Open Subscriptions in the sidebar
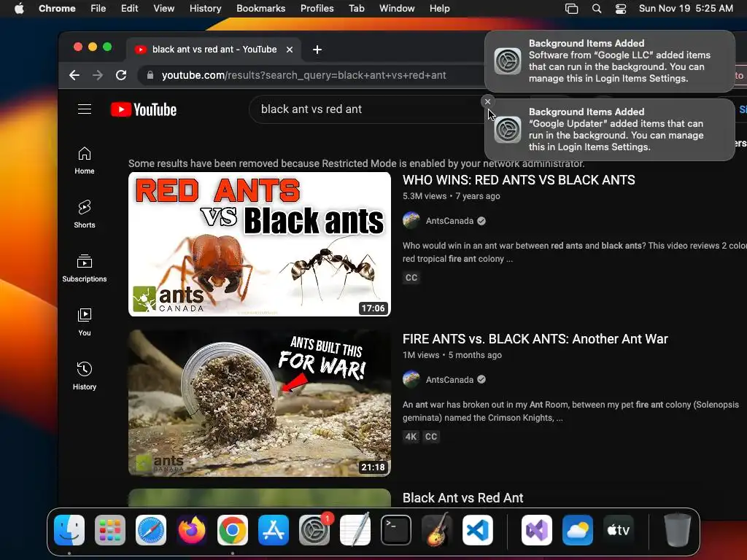 pos(85,268)
